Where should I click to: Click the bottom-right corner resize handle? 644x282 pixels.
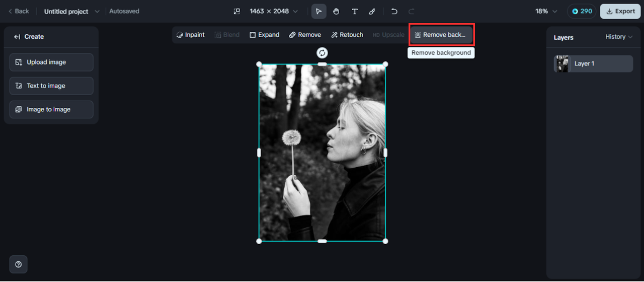pos(385,241)
